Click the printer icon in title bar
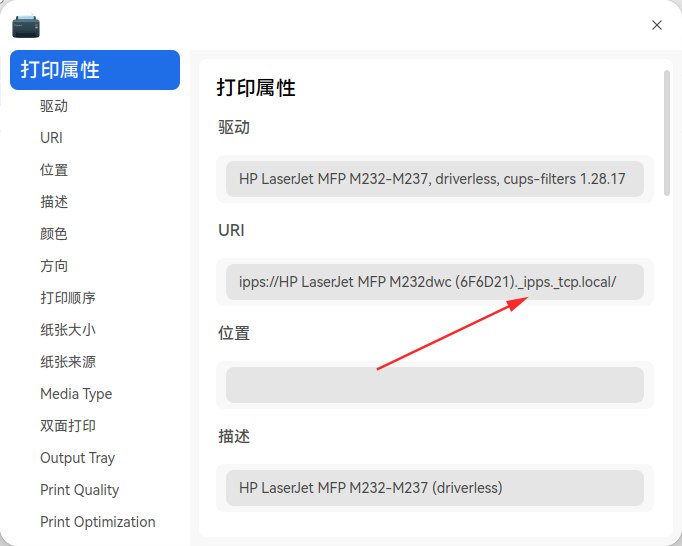 point(26,25)
